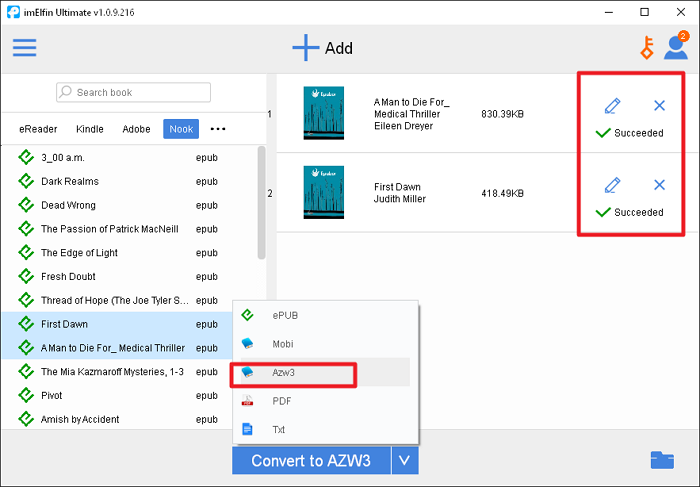Image resolution: width=700 pixels, height=487 pixels.
Task: Show more sources via three dots
Action: tap(218, 129)
